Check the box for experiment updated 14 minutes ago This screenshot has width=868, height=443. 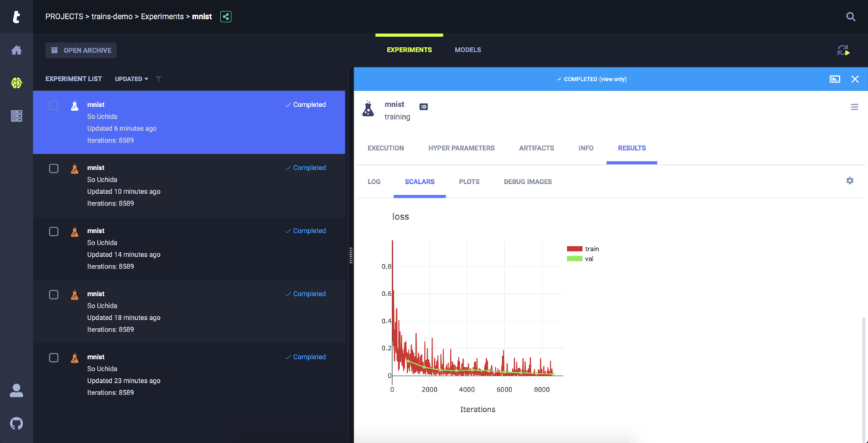(54, 232)
